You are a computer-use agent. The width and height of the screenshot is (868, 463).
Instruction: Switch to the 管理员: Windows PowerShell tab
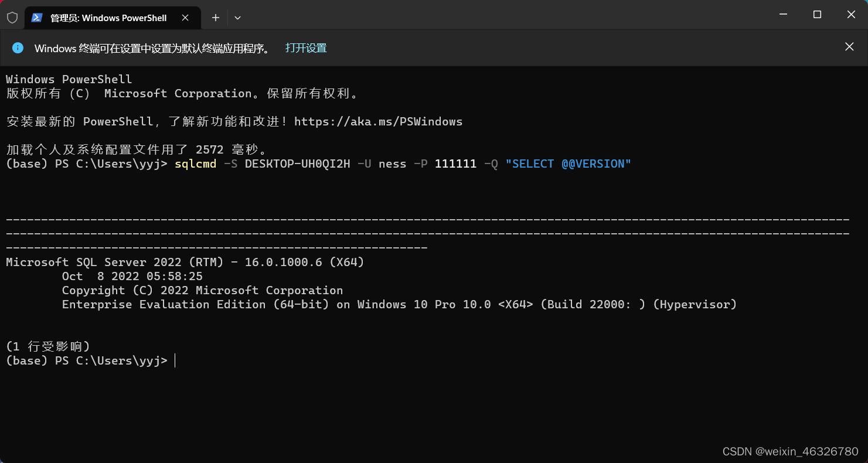click(x=113, y=18)
